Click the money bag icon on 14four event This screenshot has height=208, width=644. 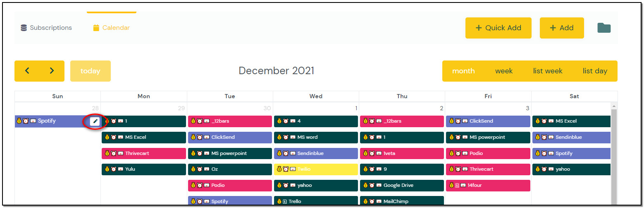[x=451, y=185]
